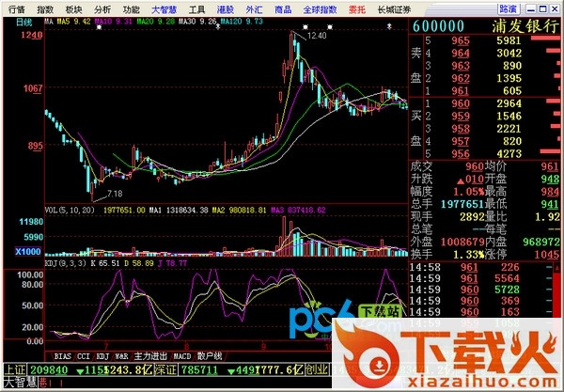This screenshot has width=564, height=392.
Task: Click stock code 600000
Action: [x=438, y=26]
